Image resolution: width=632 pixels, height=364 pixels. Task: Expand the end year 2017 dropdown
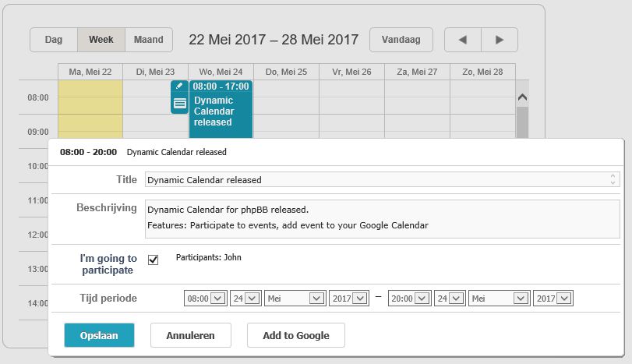click(553, 299)
